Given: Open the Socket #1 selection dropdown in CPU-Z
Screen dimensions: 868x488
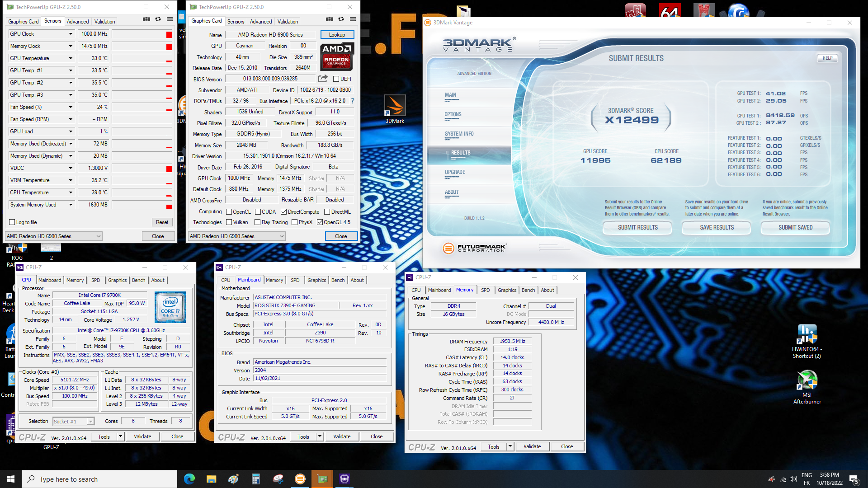Looking at the screenshot, I should pyautogui.click(x=73, y=421).
